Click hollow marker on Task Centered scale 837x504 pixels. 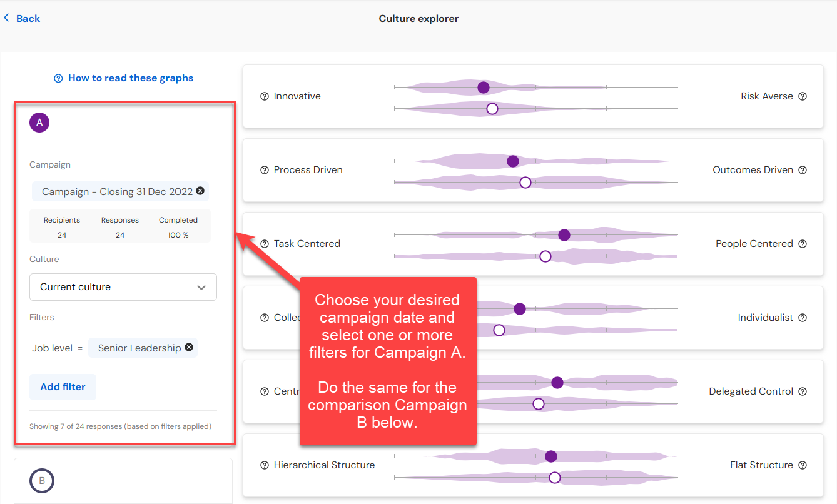[545, 256]
